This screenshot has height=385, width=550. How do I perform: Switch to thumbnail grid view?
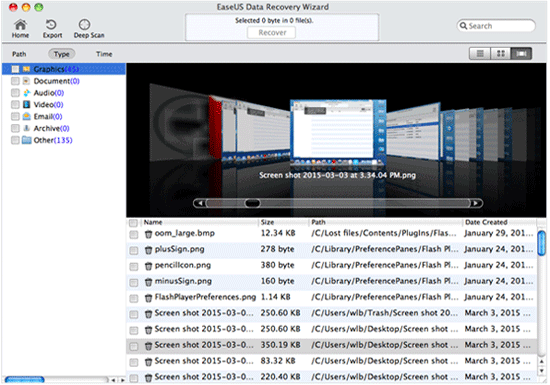tap(501, 54)
